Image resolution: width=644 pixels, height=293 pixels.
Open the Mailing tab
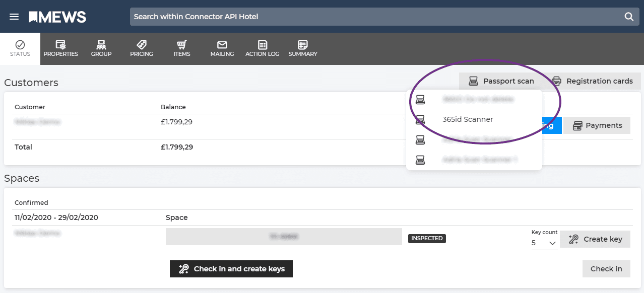[x=222, y=49]
